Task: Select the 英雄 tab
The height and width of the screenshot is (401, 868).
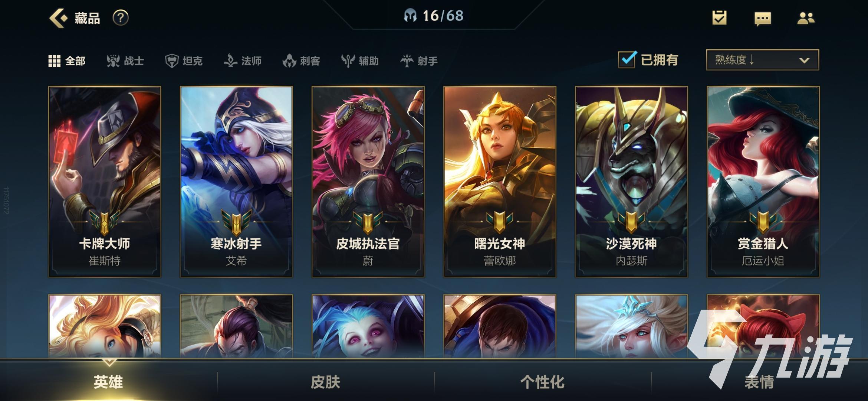Action: pyautogui.click(x=108, y=382)
